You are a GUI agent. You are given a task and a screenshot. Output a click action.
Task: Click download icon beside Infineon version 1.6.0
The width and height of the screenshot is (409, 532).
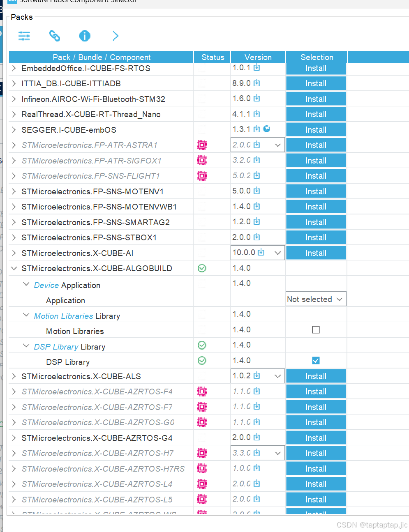coord(257,98)
